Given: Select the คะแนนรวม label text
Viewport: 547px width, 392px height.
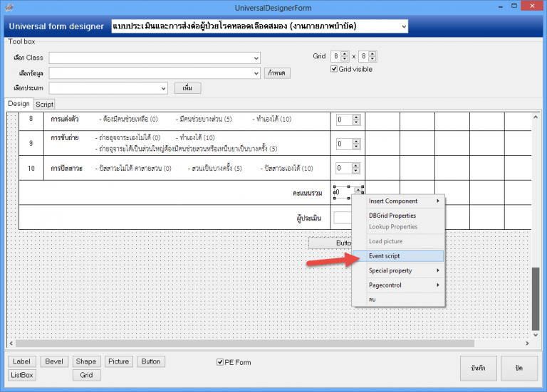Looking at the screenshot, I should click(x=308, y=193).
